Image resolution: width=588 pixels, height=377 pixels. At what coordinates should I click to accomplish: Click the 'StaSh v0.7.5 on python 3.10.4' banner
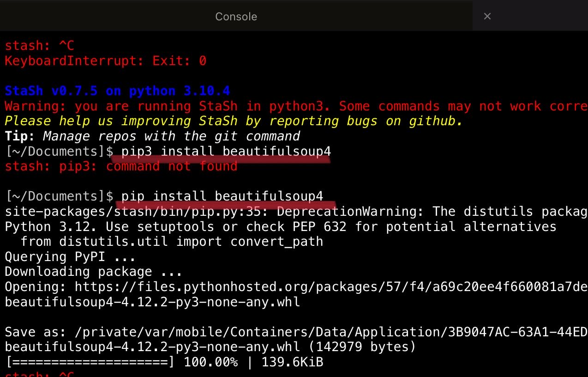117,91
